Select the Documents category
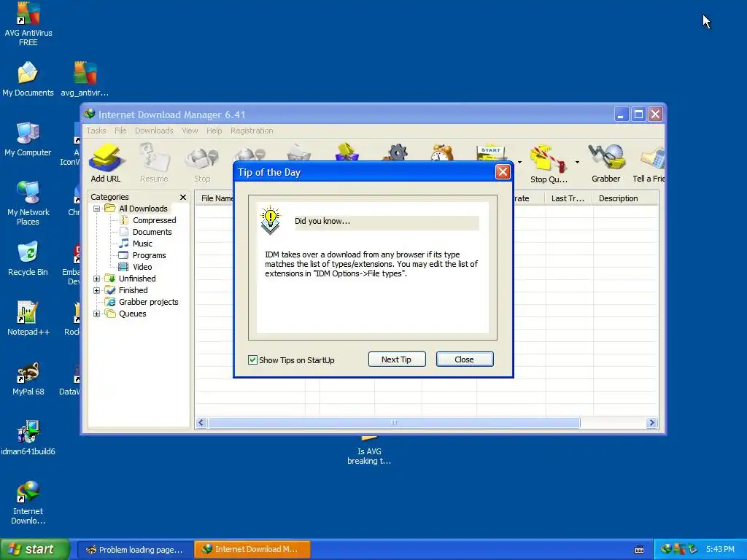 152,232
